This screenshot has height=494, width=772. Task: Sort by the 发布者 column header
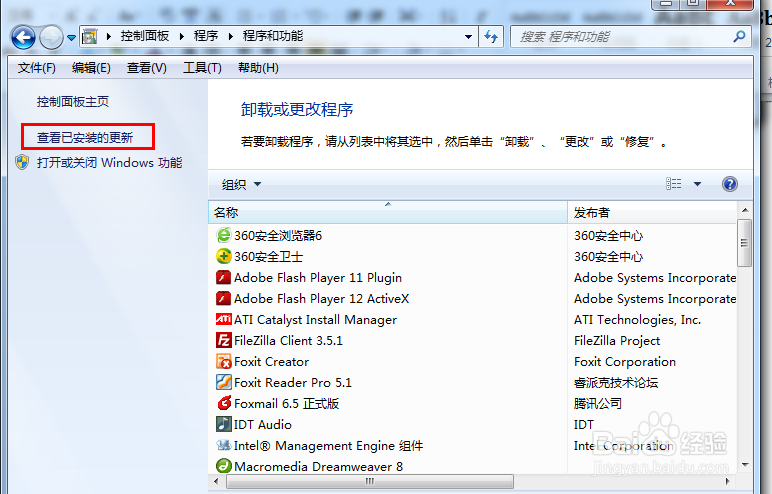[x=652, y=212]
